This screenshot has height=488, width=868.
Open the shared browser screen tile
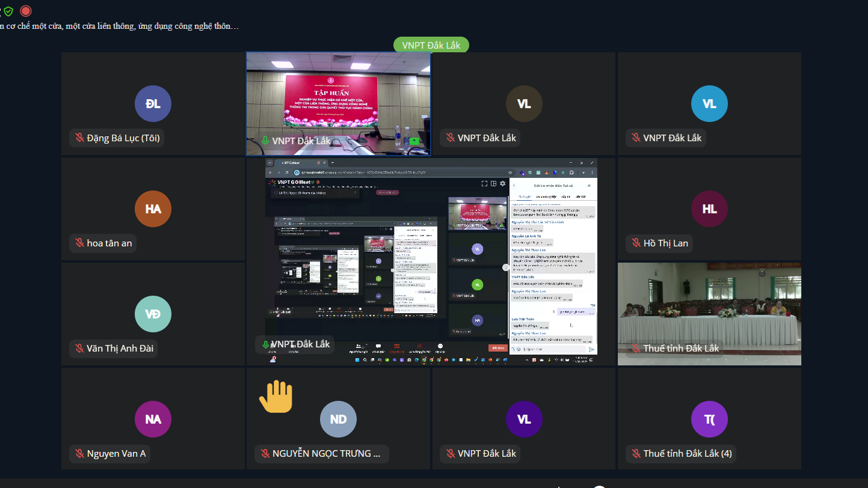pos(431,261)
